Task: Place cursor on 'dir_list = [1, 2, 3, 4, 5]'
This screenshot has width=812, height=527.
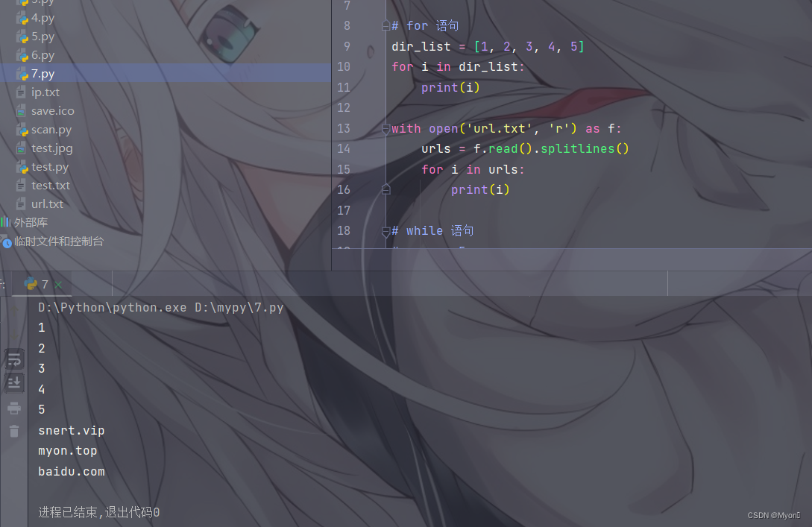Action: tap(488, 47)
